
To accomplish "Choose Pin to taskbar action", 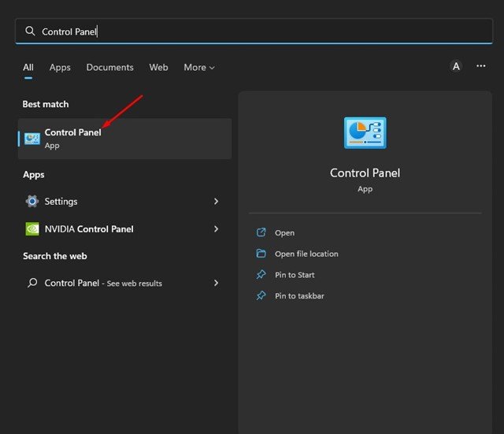I will pos(299,295).
